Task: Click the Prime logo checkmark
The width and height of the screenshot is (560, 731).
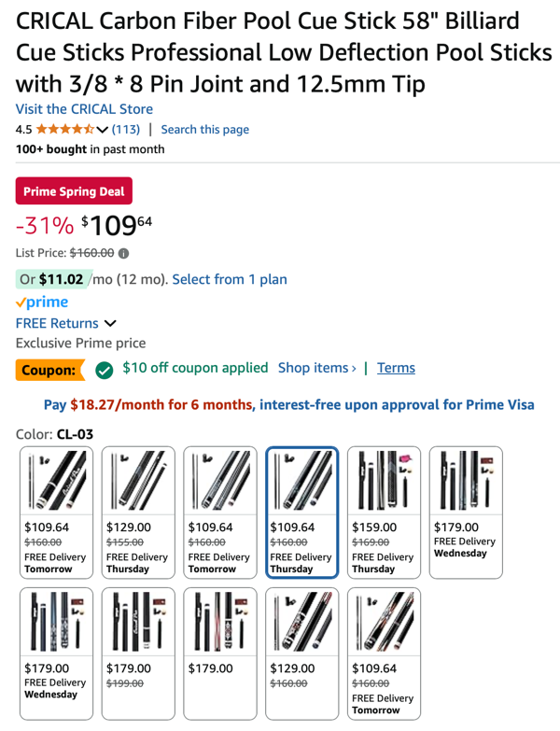Action: (x=21, y=302)
